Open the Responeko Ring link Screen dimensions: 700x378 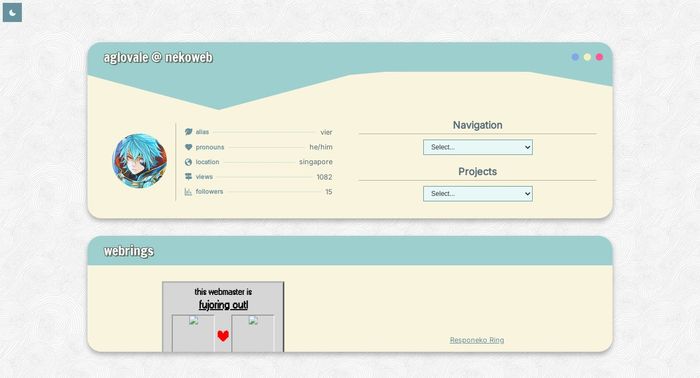tap(477, 340)
